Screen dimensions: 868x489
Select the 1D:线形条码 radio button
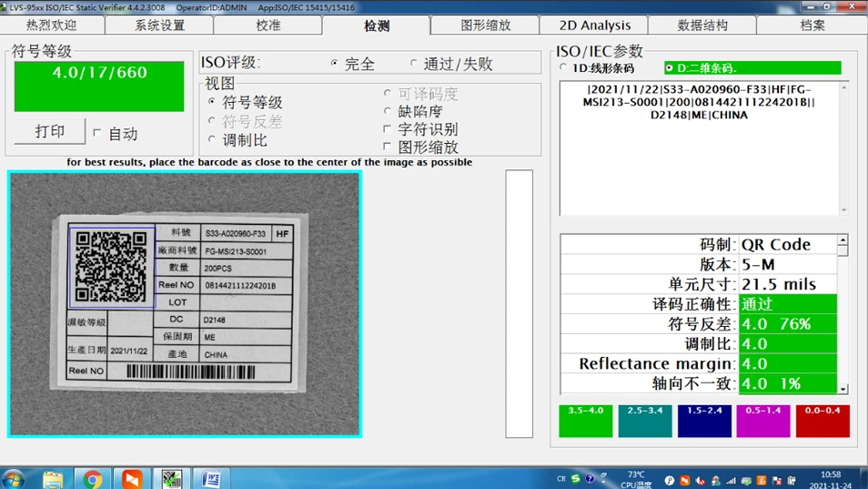point(563,68)
